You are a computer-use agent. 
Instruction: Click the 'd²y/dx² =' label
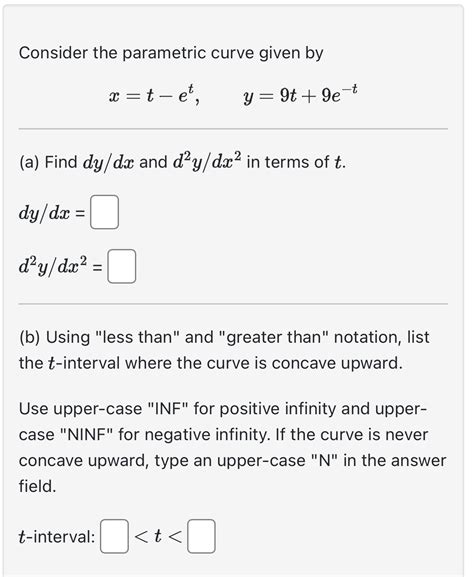pyautogui.click(x=60, y=266)
